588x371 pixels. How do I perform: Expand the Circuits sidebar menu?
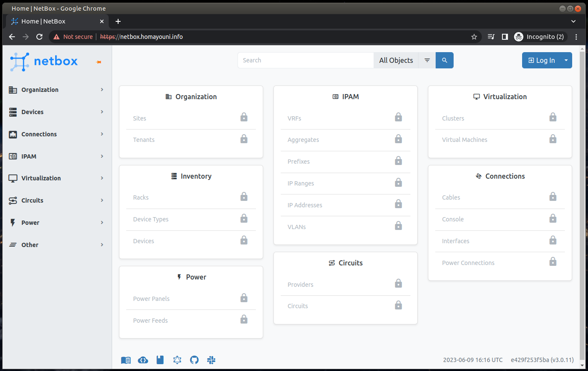56,200
